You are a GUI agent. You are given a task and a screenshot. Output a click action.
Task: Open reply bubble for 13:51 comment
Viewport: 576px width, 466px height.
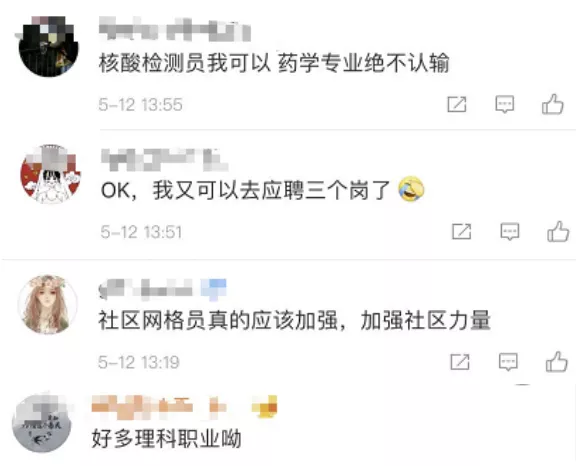pyautogui.click(x=510, y=232)
